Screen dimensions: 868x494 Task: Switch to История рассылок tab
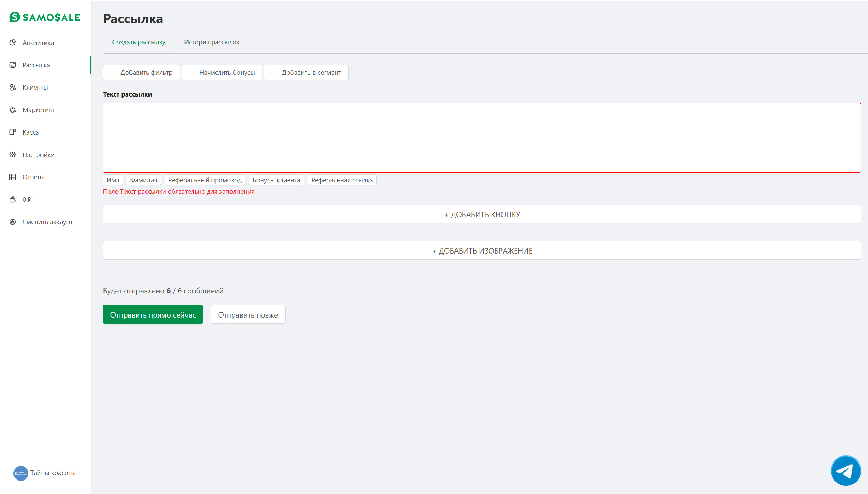(x=211, y=42)
